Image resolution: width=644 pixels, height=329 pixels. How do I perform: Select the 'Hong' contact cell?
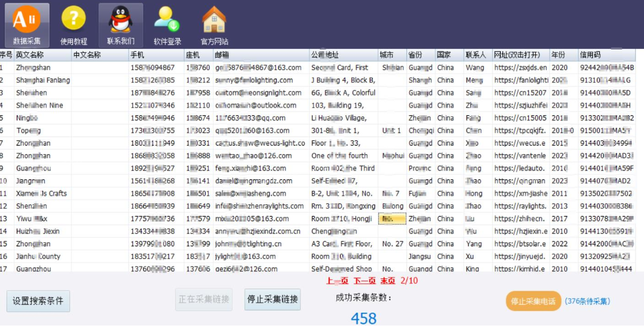click(478, 193)
